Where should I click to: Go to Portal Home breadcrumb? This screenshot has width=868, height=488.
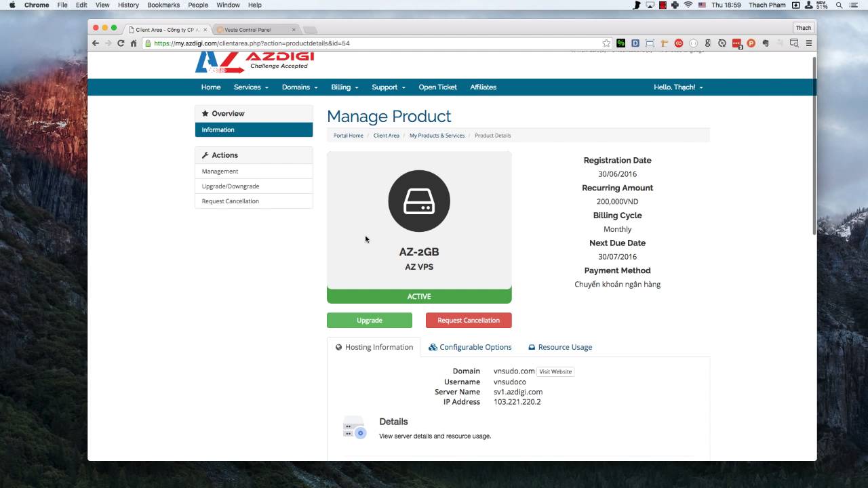pyautogui.click(x=349, y=136)
